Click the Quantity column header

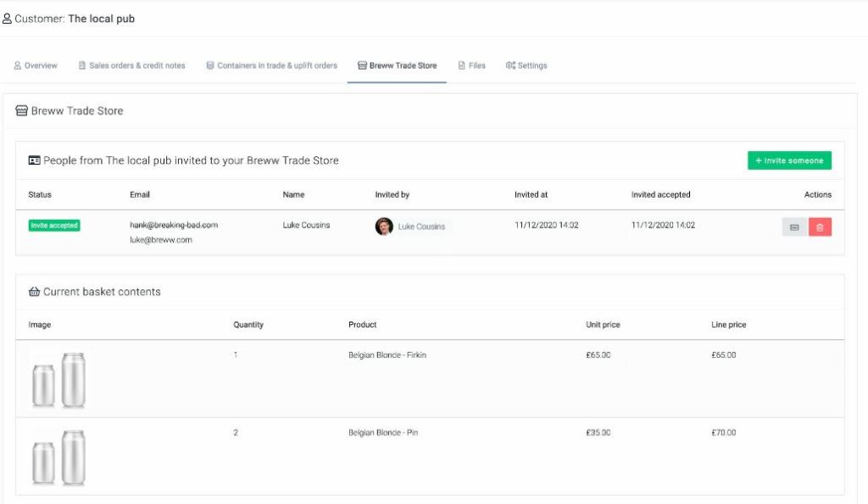pyautogui.click(x=248, y=325)
